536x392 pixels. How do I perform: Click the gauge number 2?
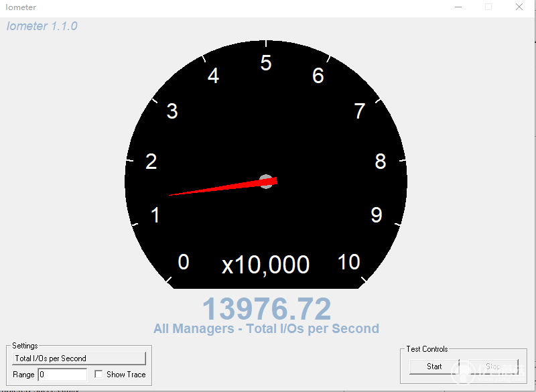[151, 161]
